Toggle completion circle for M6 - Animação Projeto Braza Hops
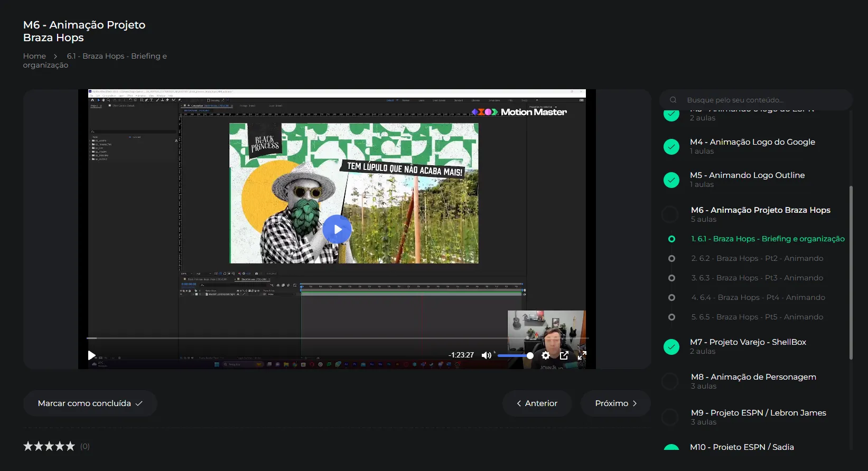This screenshot has width=868, height=471. pos(670,214)
